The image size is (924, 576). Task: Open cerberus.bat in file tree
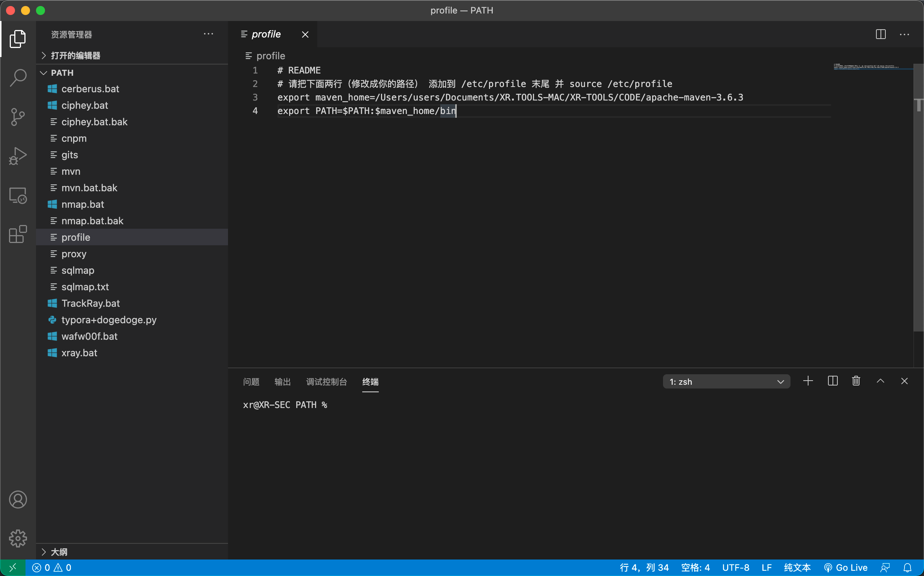[x=132, y=89]
